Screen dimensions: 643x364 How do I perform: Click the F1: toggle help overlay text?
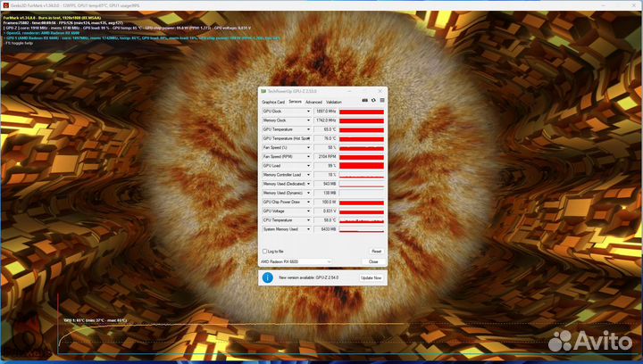[x=19, y=43]
